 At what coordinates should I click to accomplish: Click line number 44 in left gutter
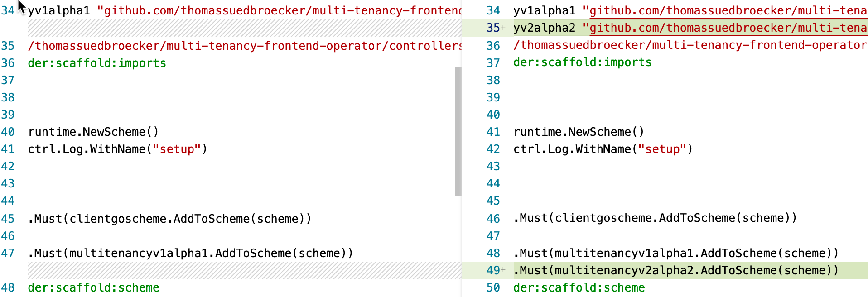click(x=8, y=201)
